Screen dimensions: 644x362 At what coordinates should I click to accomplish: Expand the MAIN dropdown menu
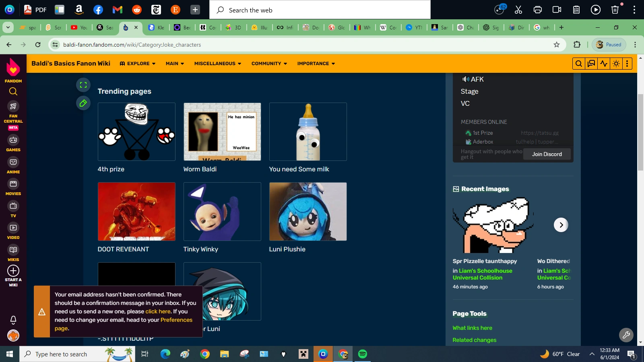tap(175, 64)
